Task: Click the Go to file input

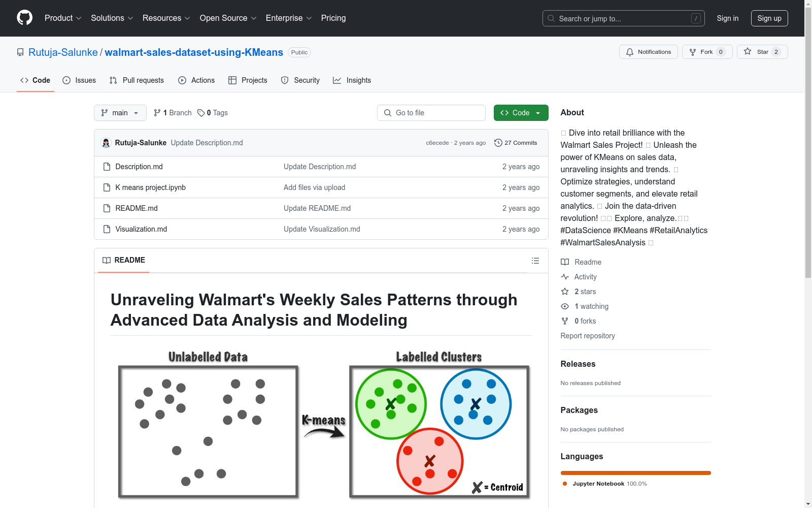Action: coord(431,113)
